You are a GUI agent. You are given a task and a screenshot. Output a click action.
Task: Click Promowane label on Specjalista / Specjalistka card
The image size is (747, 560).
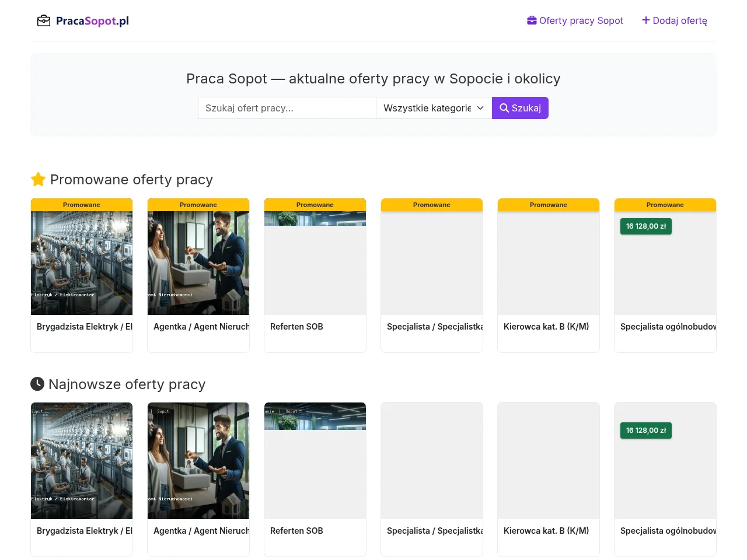[x=432, y=205]
